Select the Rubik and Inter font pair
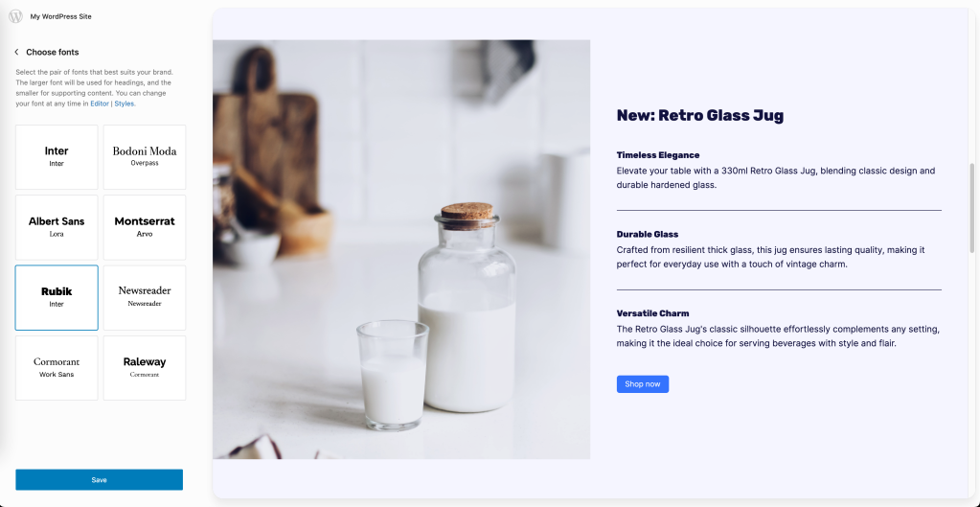Image resolution: width=980 pixels, height=507 pixels. (57, 297)
